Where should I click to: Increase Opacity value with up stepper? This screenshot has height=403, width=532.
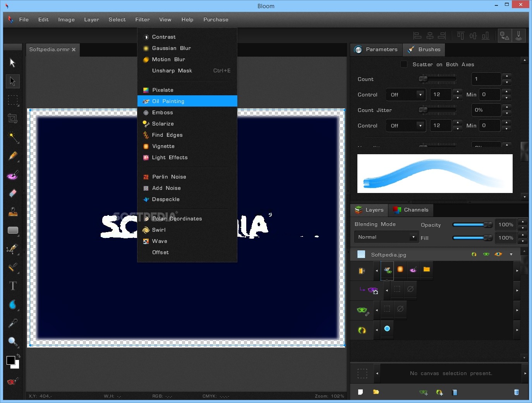tap(523, 222)
